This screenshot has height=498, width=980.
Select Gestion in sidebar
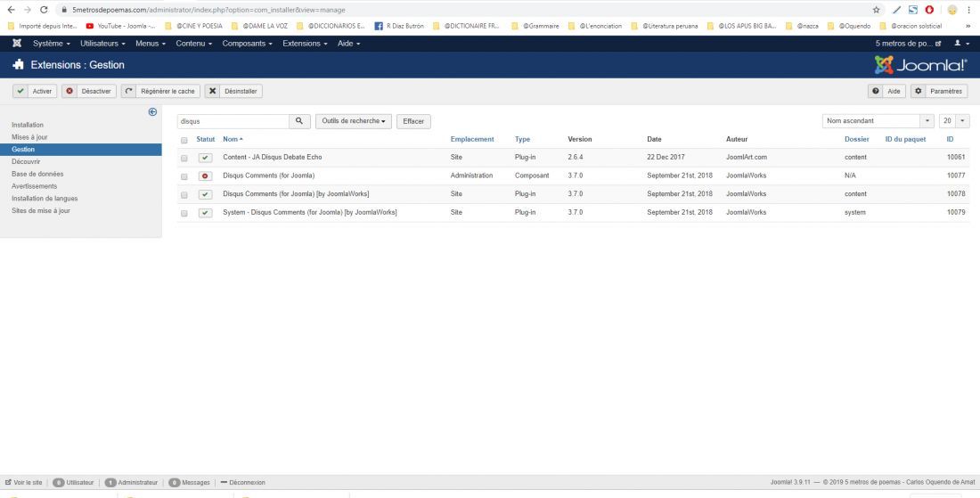pyautogui.click(x=80, y=150)
